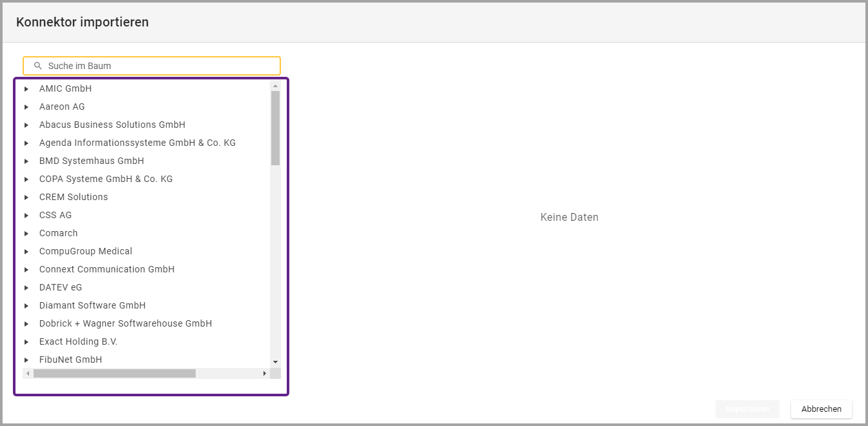Select Agenda Informationssysteme GmbH & Co. KG

click(x=137, y=143)
